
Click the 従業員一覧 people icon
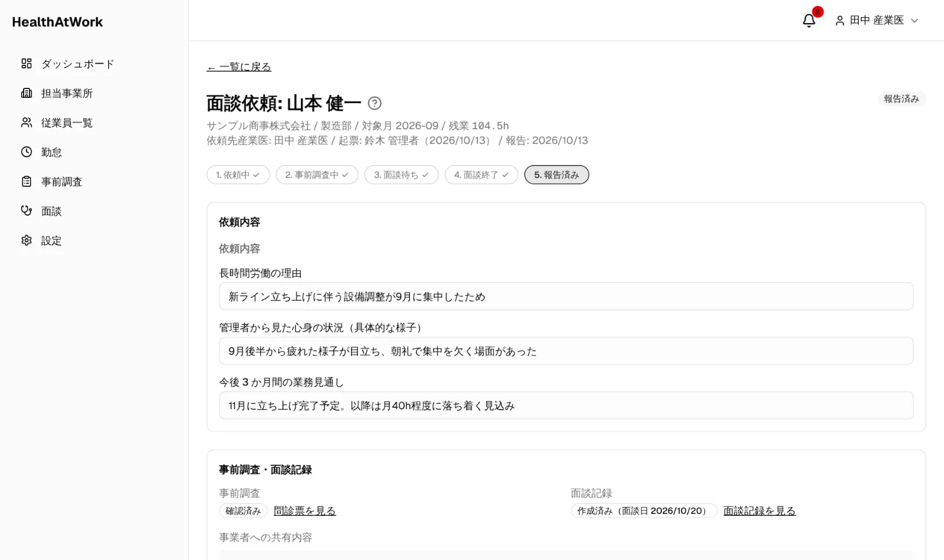pos(27,123)
